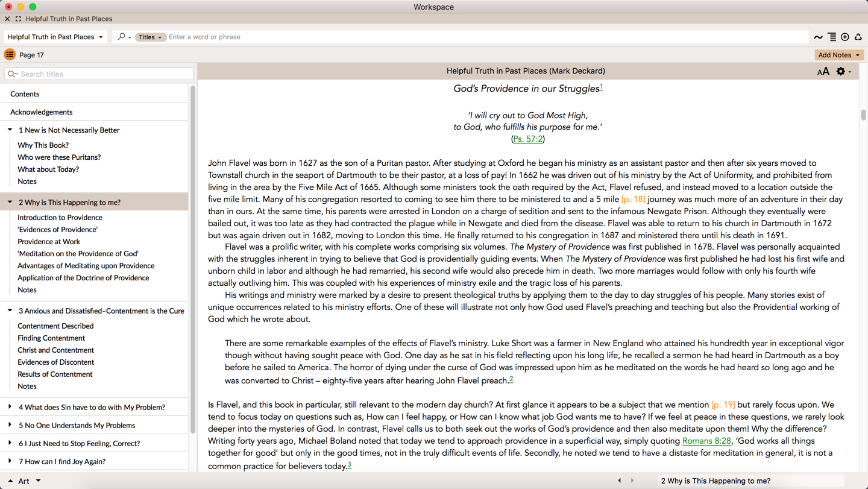
Task: Click the recycle icon in toolbar
Action: (858, 37)
